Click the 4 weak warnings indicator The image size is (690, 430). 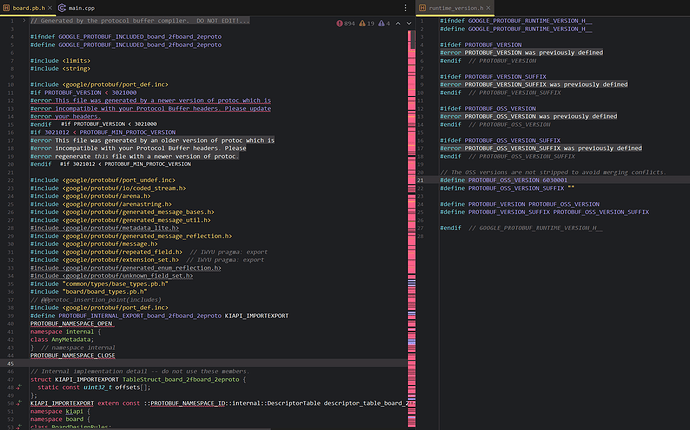click(384, 23)
